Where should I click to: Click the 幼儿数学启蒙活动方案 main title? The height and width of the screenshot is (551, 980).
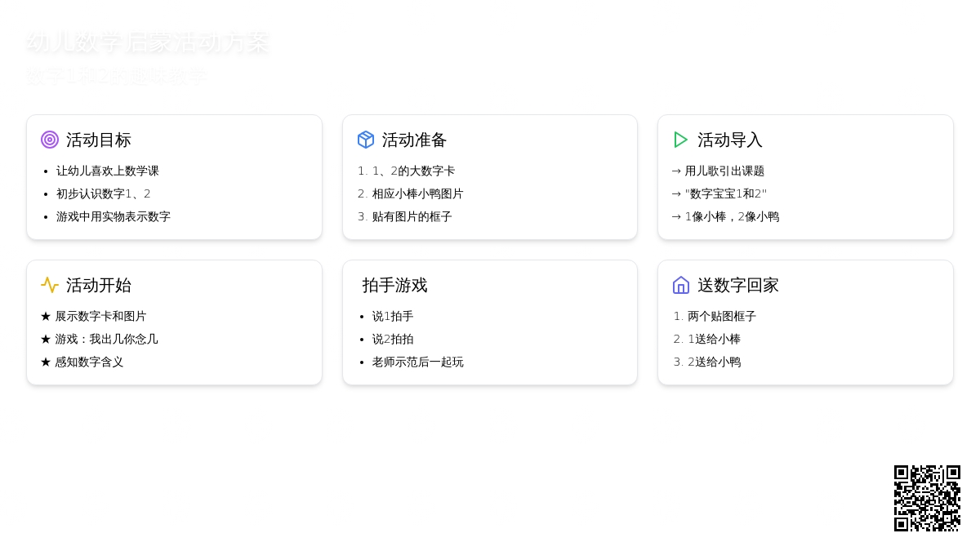click(148, 42)
